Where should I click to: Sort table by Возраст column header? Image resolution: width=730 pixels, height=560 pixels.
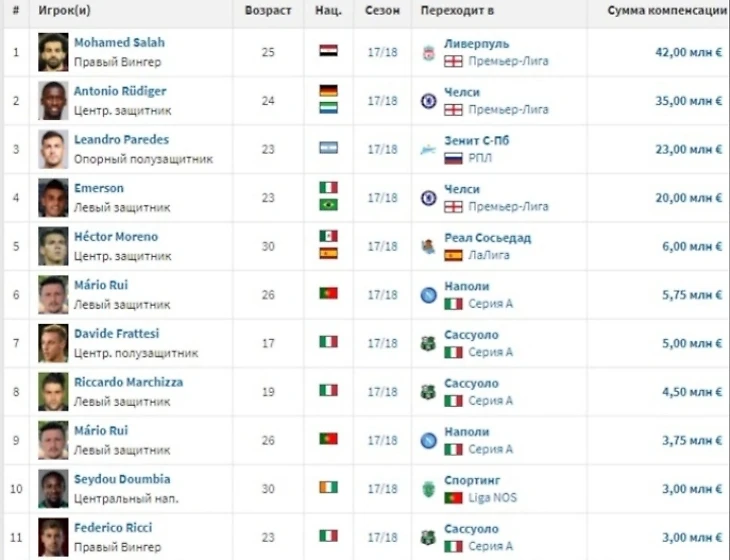click(x=268, y=10)
